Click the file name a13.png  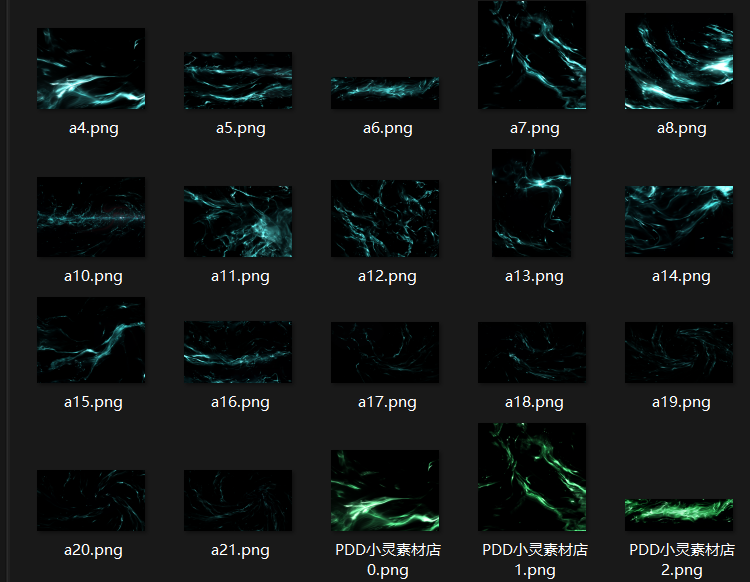pyautogui.click(x=534, y=276)
